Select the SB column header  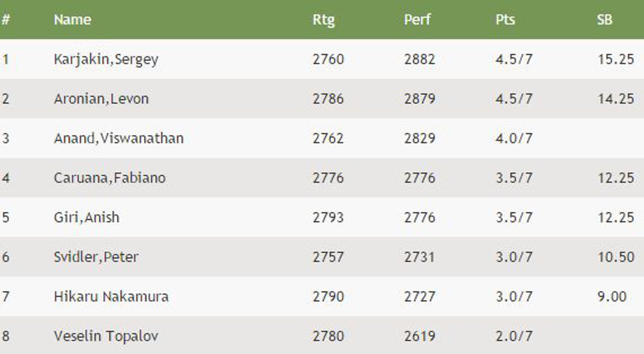pyautogui.click(x=605, y=19)
